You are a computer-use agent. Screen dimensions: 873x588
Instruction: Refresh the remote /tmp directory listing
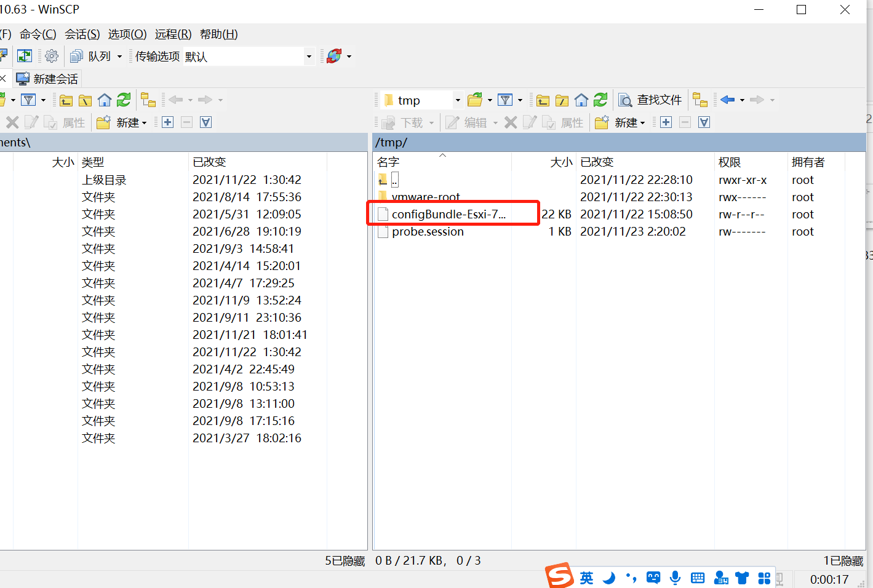[x=600, y=99]
